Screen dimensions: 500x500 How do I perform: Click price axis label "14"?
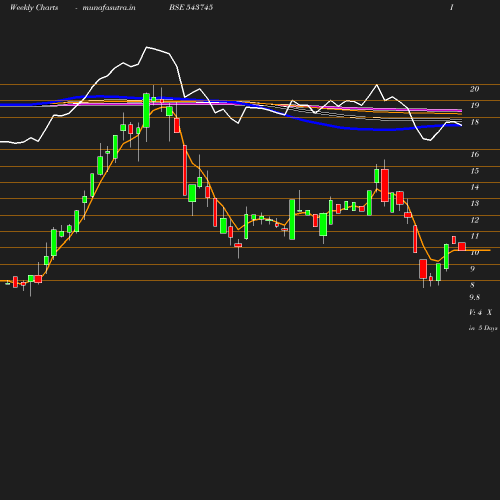pyautogui.click(x=475, y=187)
